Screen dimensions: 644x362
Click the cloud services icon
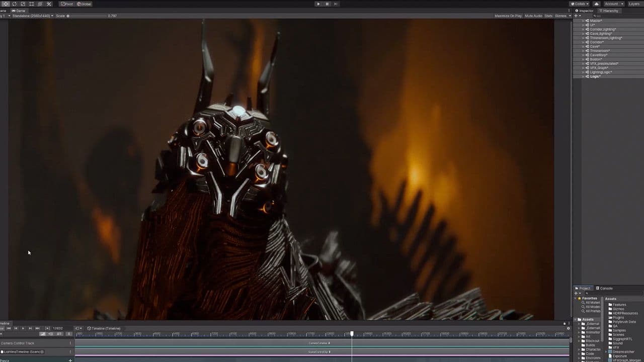pyautogui.click(x=597, y=4)
